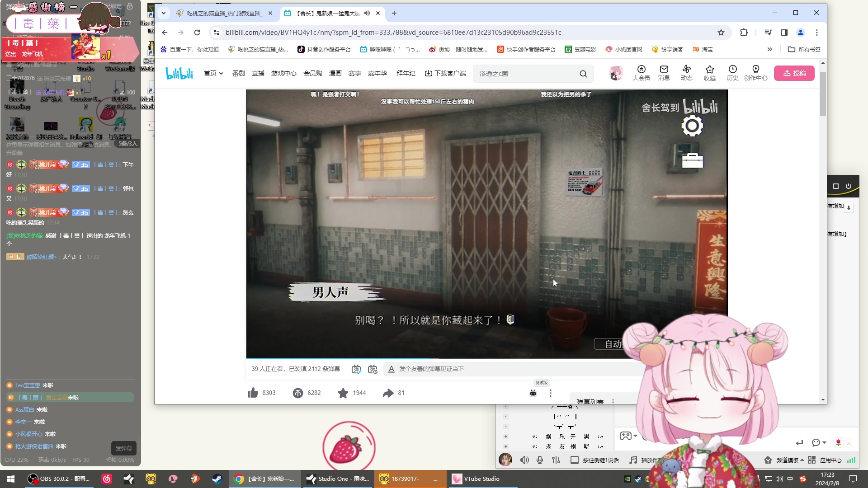The width and height of the screenshot is (868, 488).
Task: Mute audio on the 舍长 video tab
Action: pyautogui.click(x=367, y=13)
